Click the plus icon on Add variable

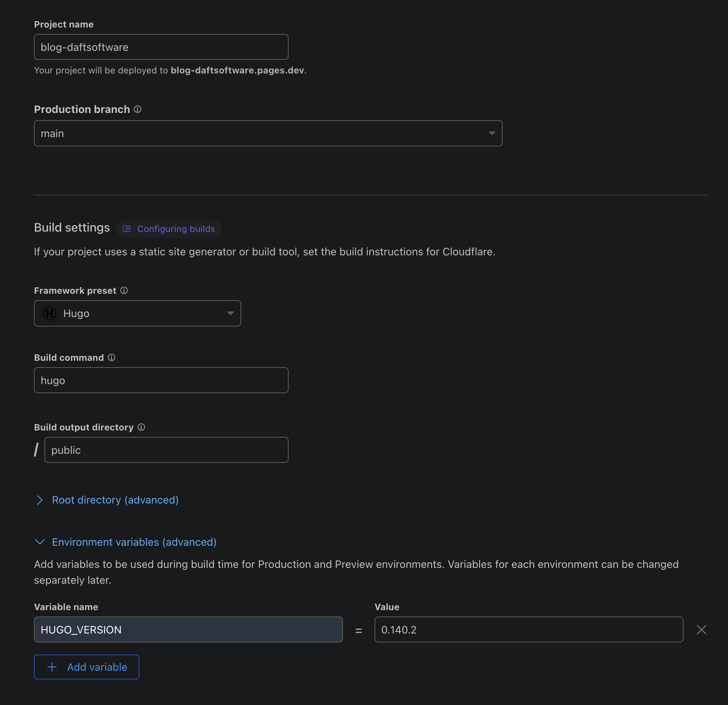(52, 667)
